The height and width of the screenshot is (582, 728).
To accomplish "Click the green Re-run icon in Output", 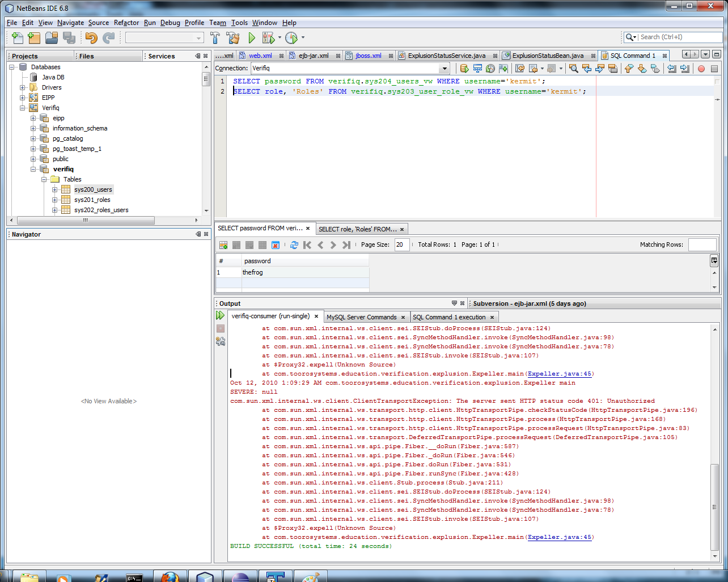I will coord(221,316).
